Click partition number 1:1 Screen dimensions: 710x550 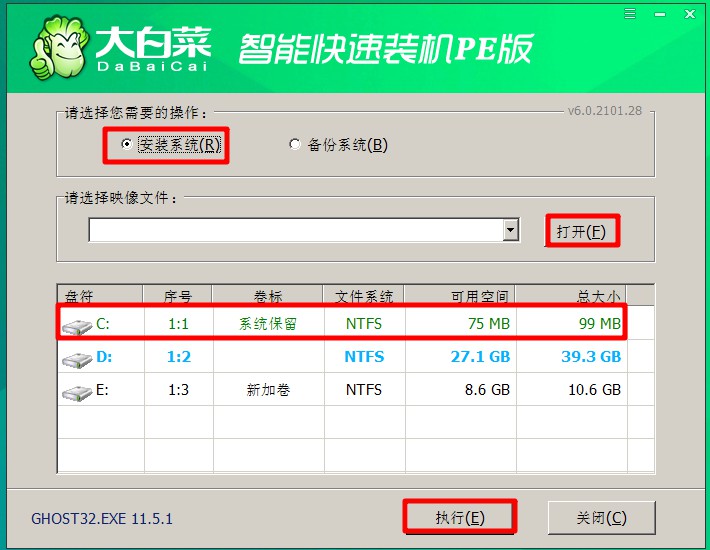pos(178,324)
